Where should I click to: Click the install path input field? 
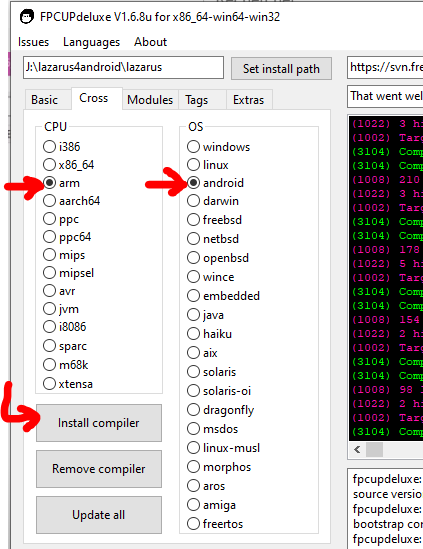123,67
